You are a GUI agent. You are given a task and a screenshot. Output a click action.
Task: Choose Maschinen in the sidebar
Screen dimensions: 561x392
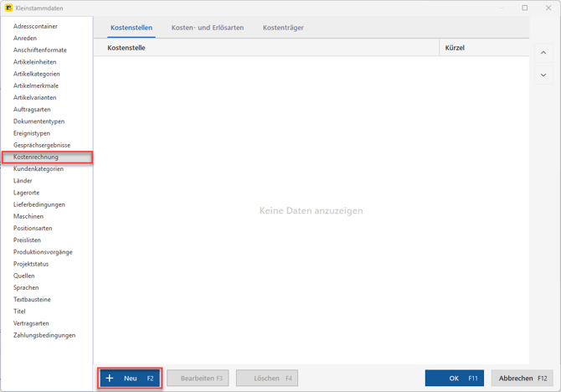[x=28, y=216]
